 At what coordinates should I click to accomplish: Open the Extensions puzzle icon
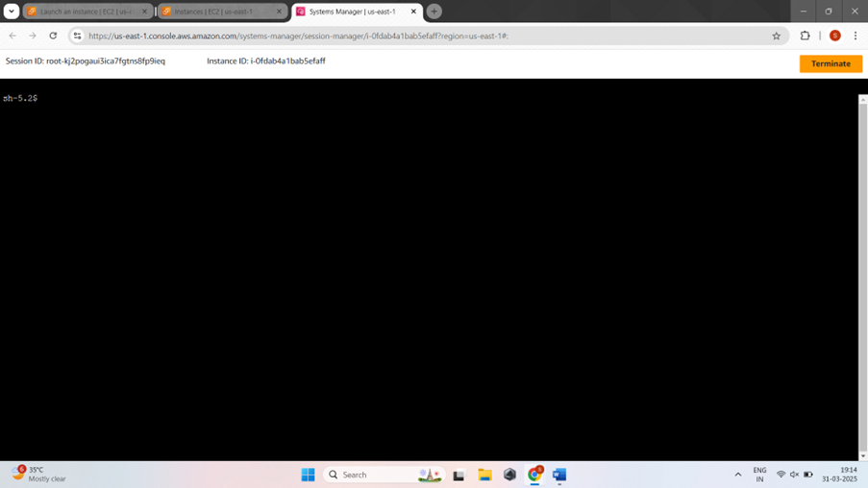(805, 36)
